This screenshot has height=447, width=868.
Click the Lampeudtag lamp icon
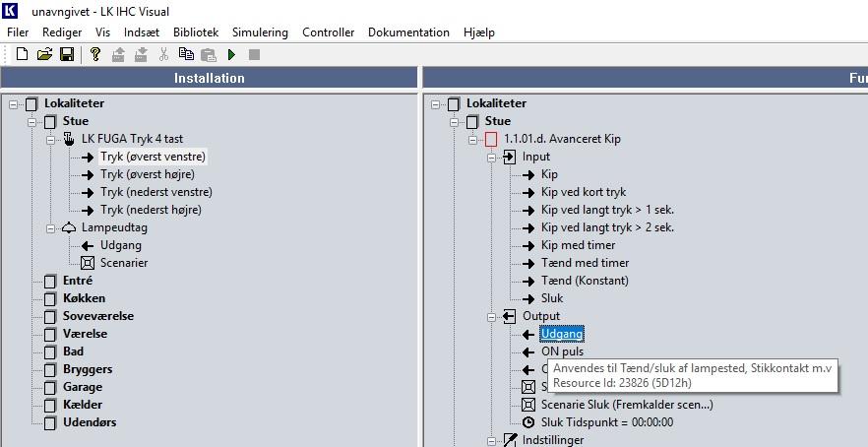click(x=69, y=227)
